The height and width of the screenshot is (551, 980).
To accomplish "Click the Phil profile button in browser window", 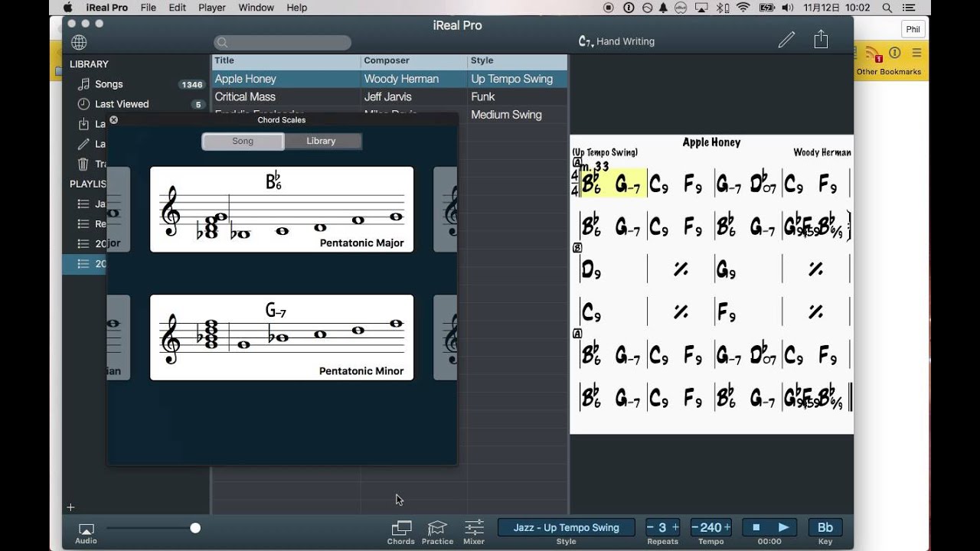I will [913, 30].
